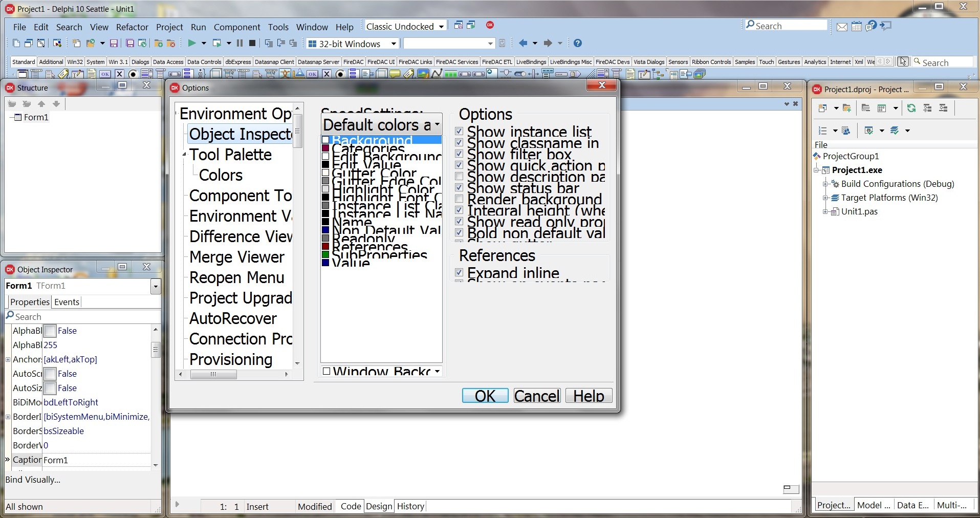Click the Object Inspector Search field
The width and height of the screenshot is (980, 518).
[x=82, y=317]
